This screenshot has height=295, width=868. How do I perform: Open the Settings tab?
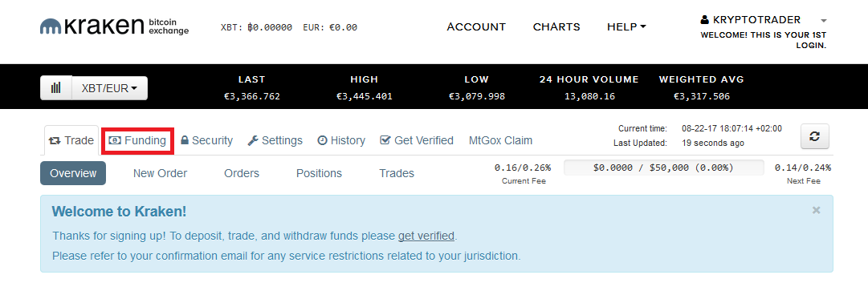click(x=275, y=140)
